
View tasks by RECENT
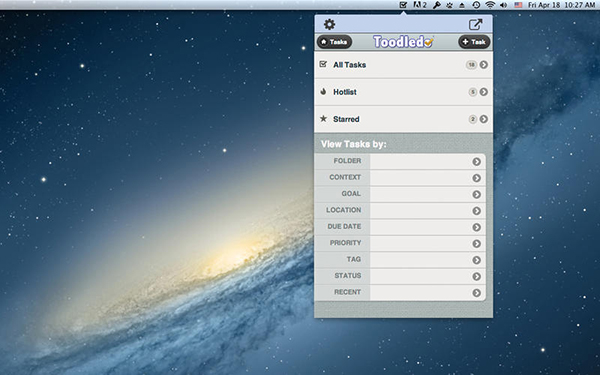click(x=400, y=293)
